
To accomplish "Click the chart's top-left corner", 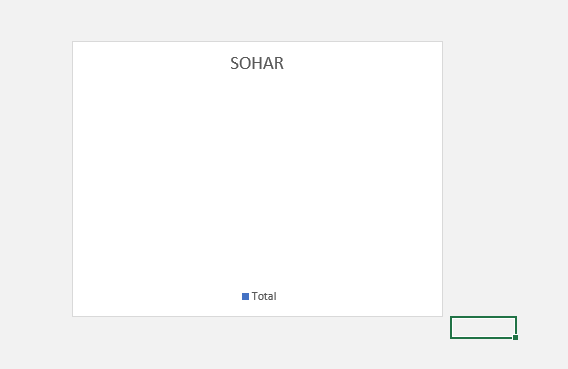I will [x=72, y=42].
